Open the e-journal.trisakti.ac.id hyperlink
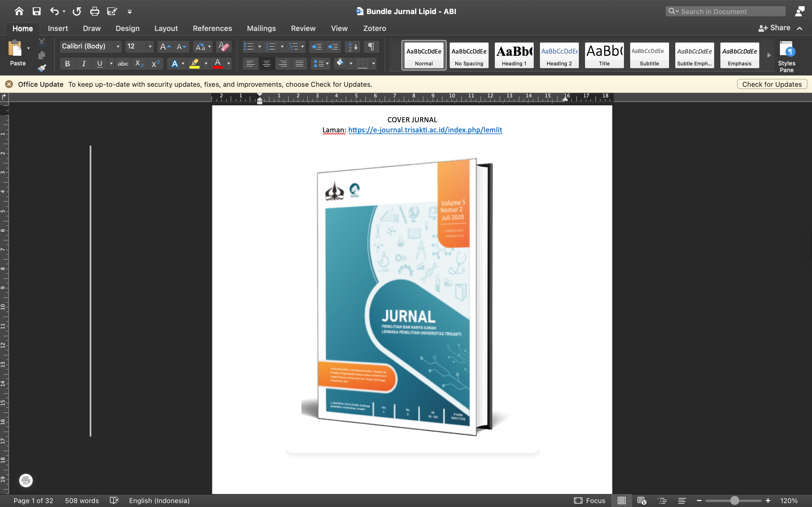 coord(425,130)
